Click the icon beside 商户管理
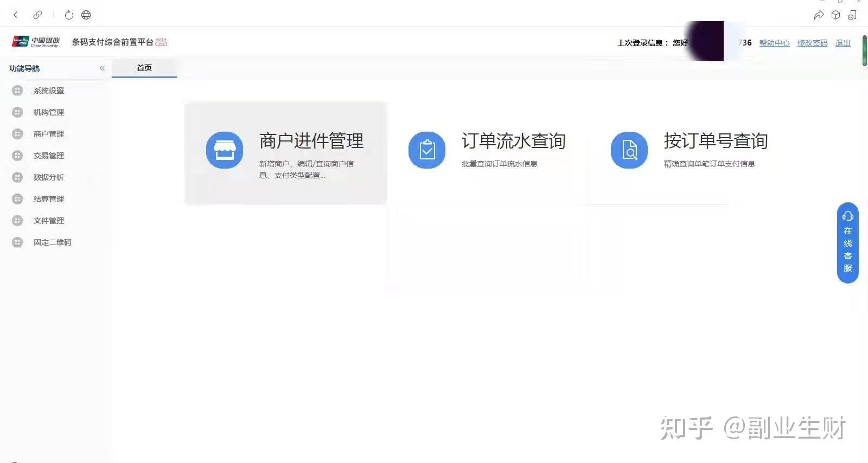The image size is (868, 463). 17,134
